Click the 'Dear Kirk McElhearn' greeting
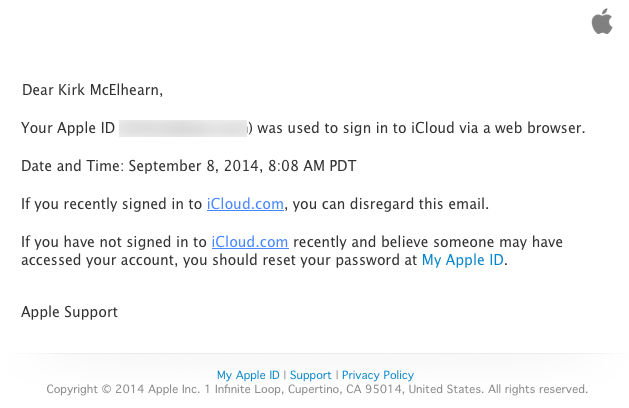This screenshot has width=629, height=408. (x=92, y=90)
